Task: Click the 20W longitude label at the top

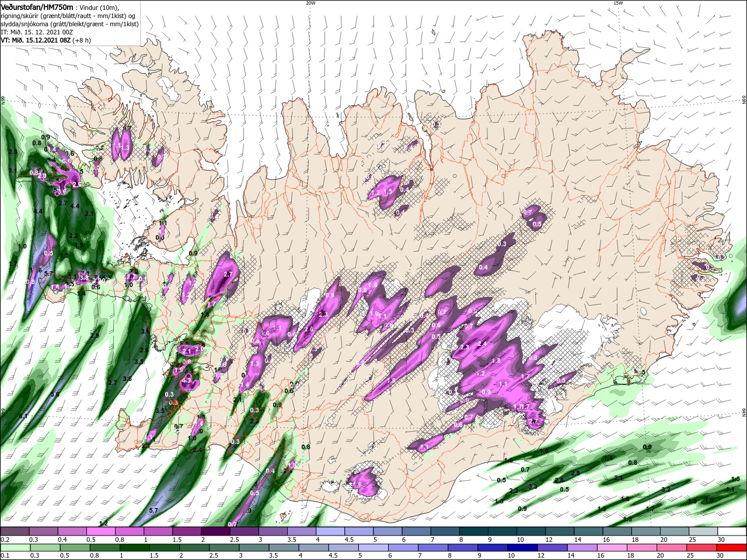Action: (x=310, y=3)
